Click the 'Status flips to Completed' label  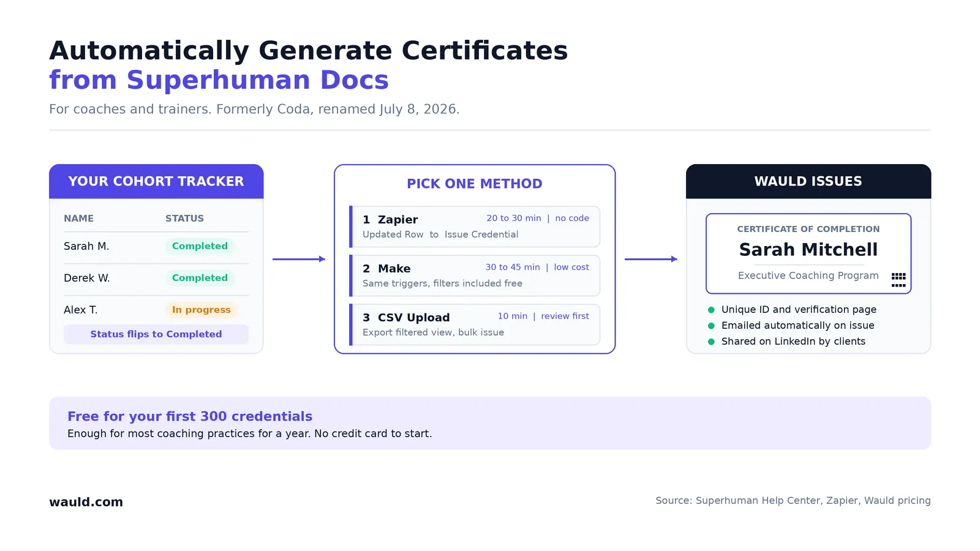pyautogui.click(x=156, y=334)
